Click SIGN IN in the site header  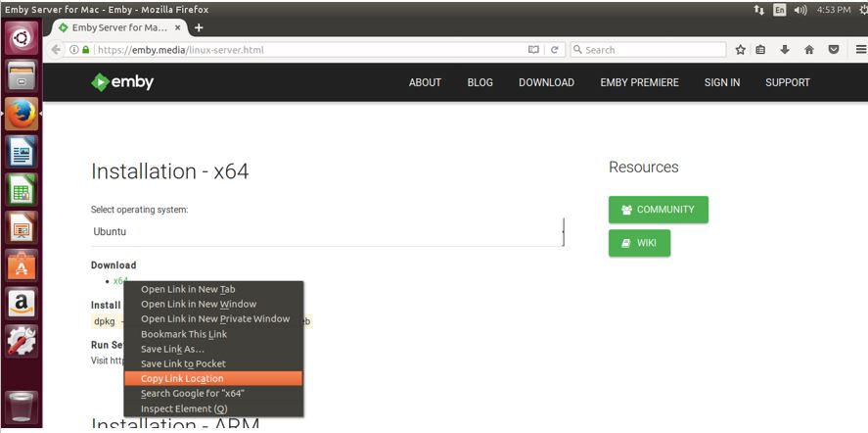pos(722,82)
